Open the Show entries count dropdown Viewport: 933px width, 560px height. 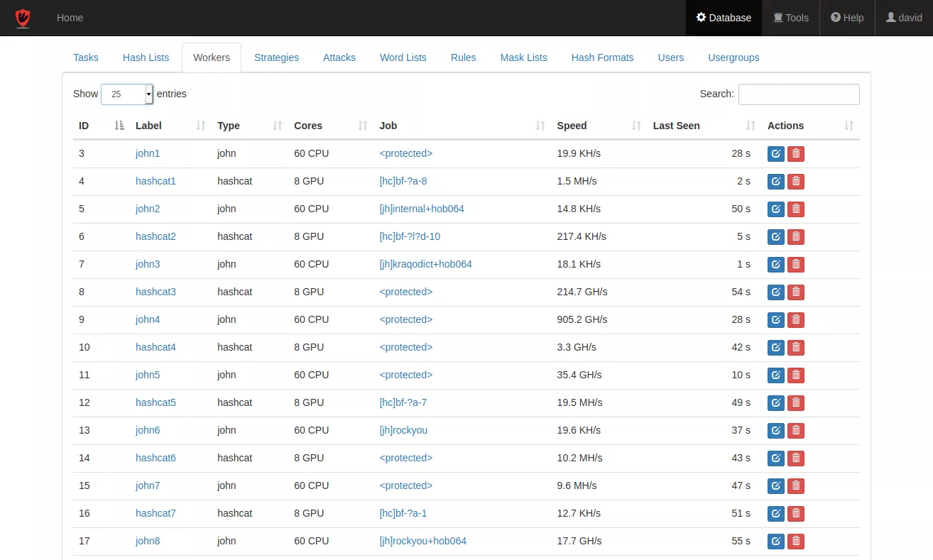tap(127, 94)
